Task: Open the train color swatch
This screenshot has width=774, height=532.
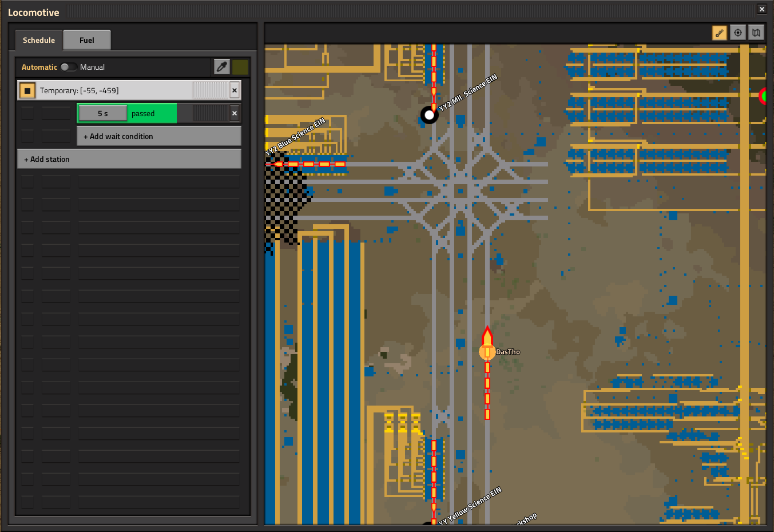Action: [x=240, y=67]
